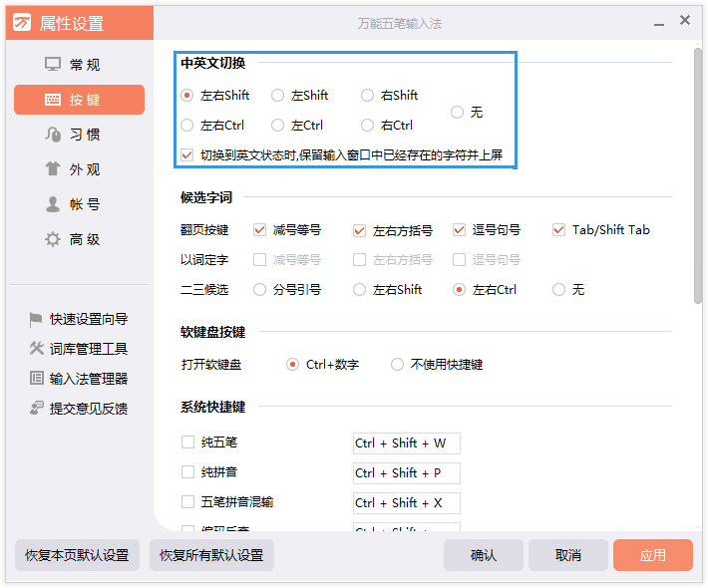The image size is (708, 588).
Task: Click the gear icon beside 高级
Action: 53,239
